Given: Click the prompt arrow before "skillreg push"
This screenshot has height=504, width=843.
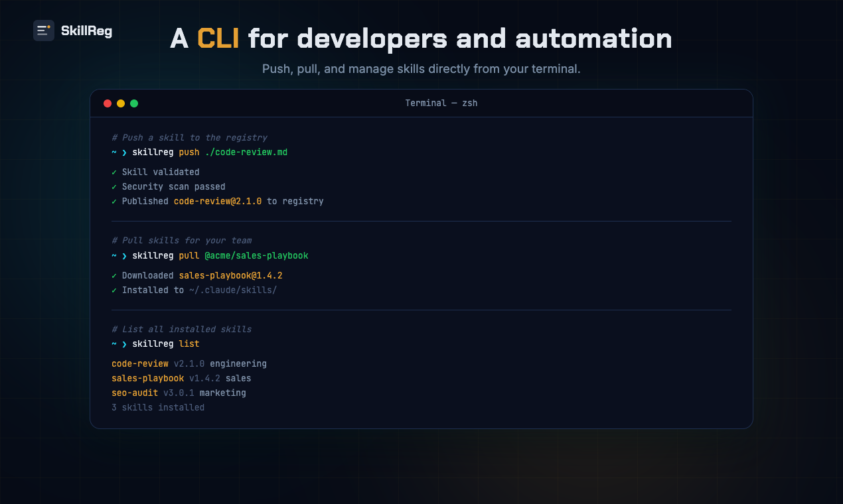Looking at the screenshot, I should [124, 153].
